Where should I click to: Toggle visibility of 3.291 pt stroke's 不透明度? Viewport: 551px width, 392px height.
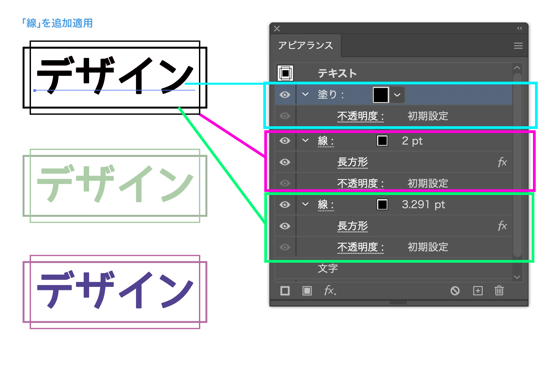pos(285,247)
